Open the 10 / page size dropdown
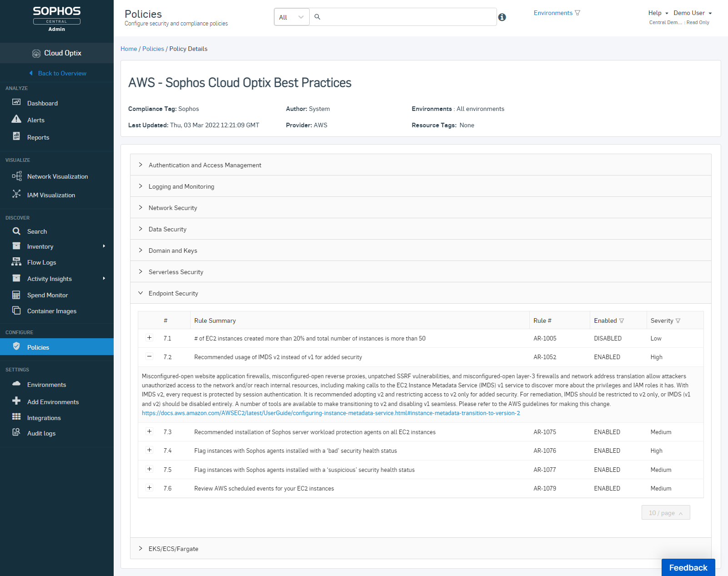This screenshot has width=728, height=576. click(666, 513)
